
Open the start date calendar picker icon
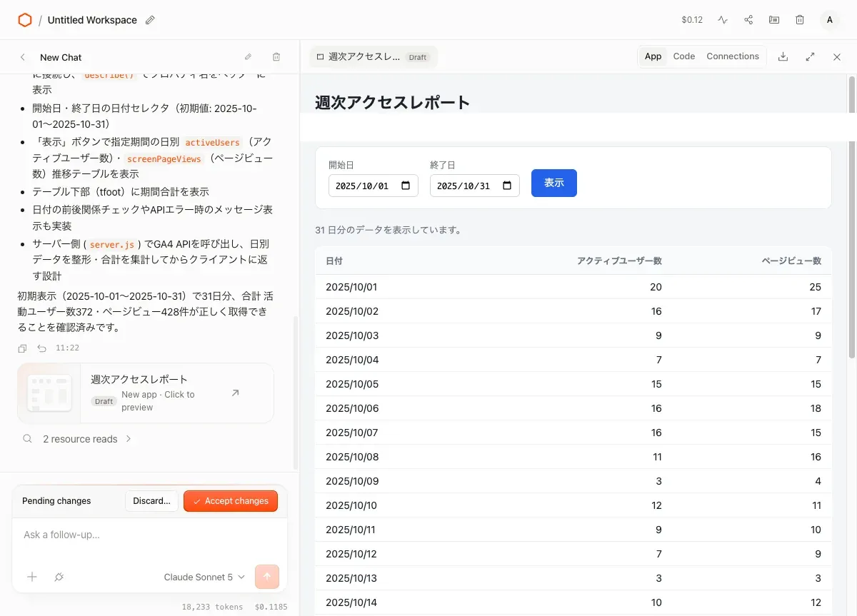pyautogui.click(x=406, y=186)
